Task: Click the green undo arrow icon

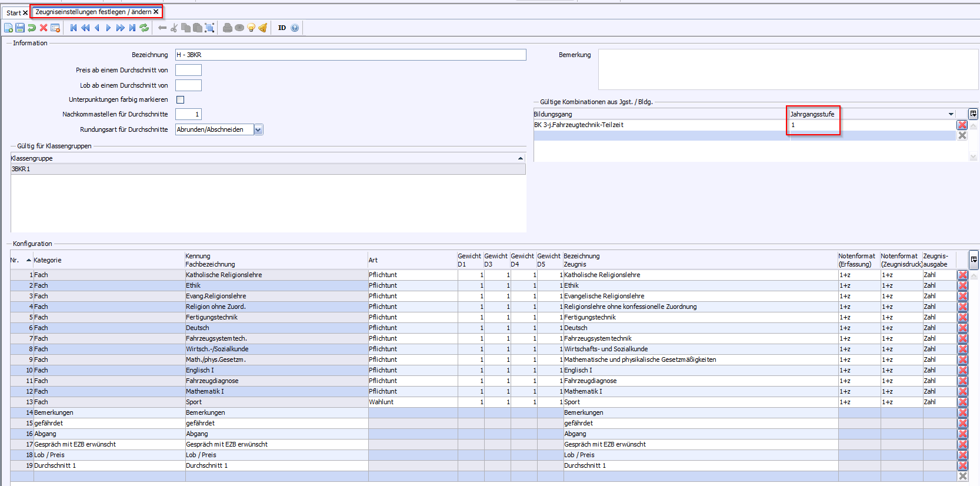Action: click(x=32, y=28)
